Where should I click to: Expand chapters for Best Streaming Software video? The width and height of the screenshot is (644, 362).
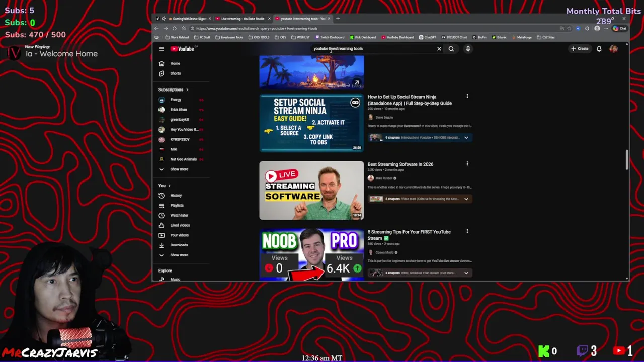point(466,199)
